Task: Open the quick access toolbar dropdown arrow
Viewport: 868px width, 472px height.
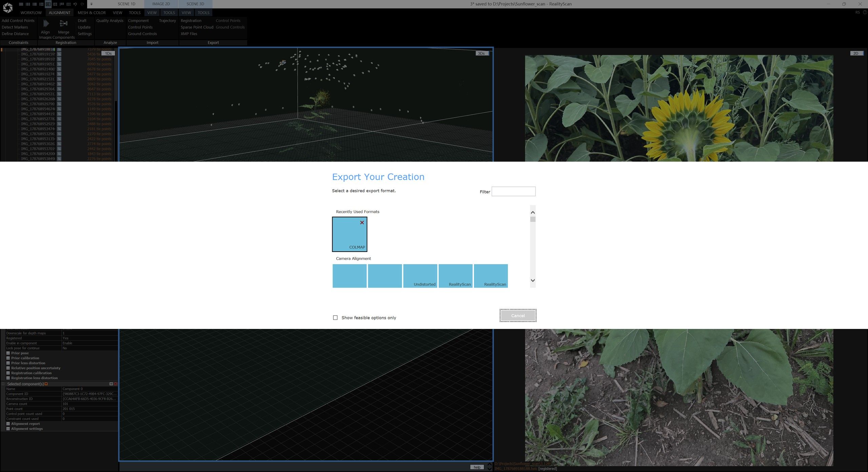Action: click(x=92, y=4)
